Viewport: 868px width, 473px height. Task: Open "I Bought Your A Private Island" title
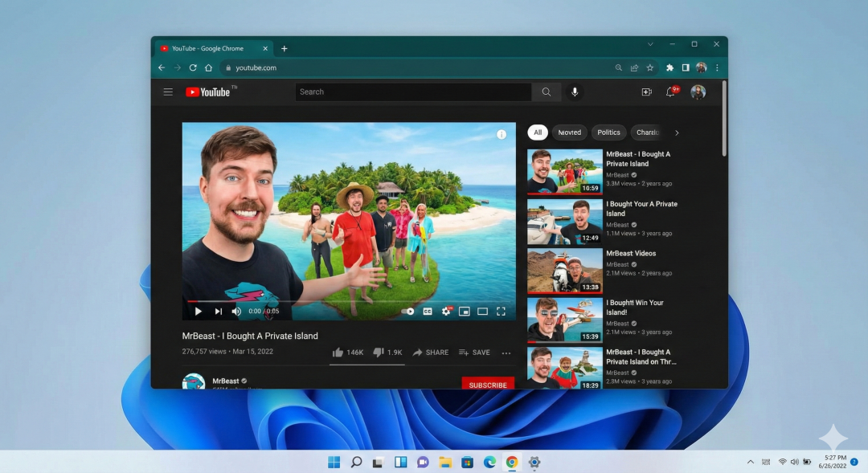(x=641, y=209)
